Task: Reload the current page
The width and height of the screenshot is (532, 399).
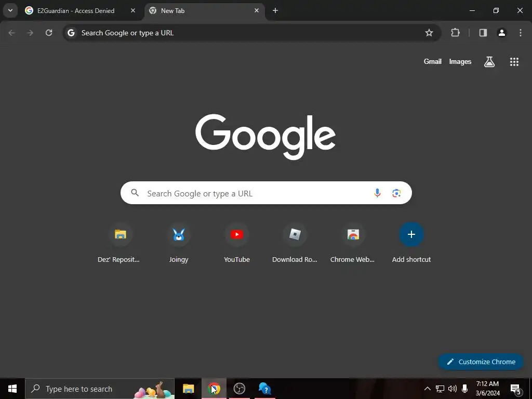Action: click(x=49, y=33)
